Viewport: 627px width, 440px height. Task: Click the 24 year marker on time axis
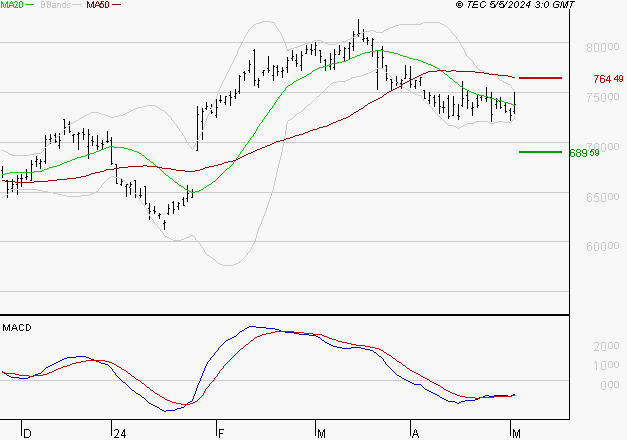coord(120,434)
